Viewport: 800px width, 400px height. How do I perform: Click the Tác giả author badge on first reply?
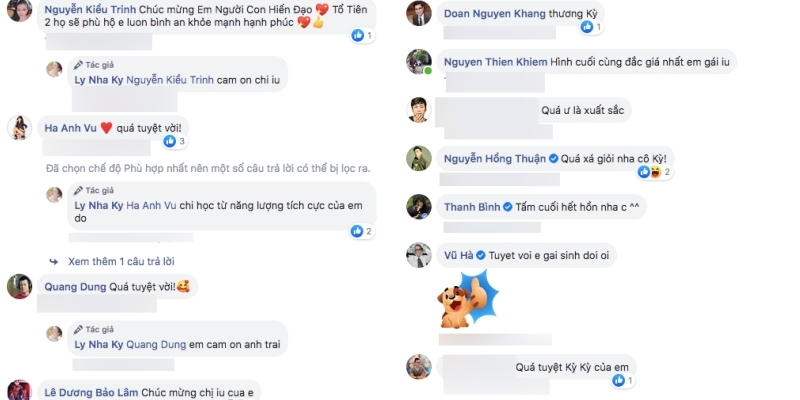coord(93,65)
